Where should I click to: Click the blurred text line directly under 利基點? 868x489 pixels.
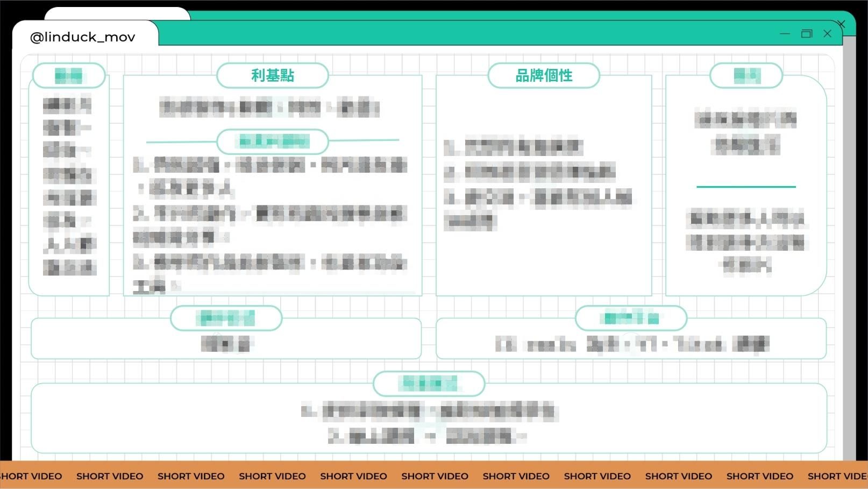coord(269,108)
